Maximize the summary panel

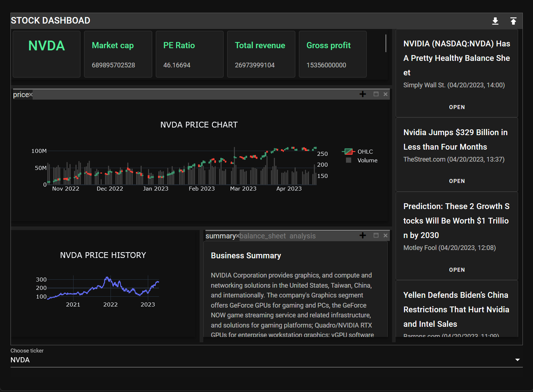(x=376, y=235)
